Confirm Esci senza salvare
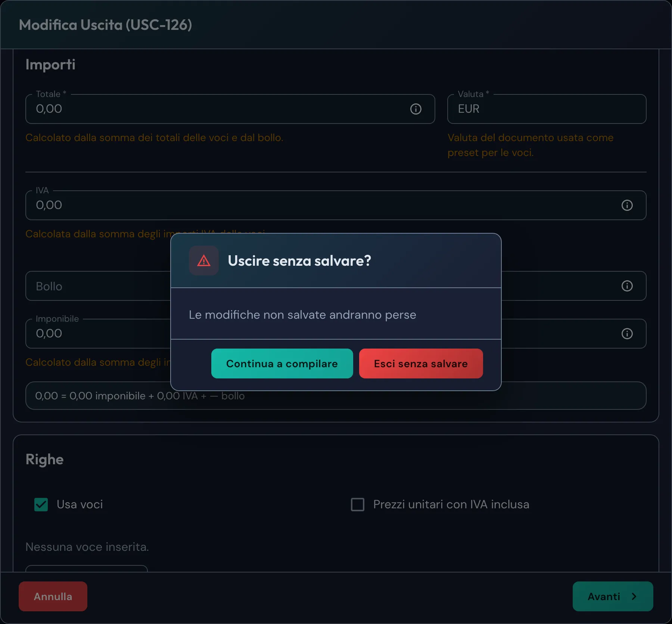The height and width of the screenshot is (624, 672). point(421,364)
